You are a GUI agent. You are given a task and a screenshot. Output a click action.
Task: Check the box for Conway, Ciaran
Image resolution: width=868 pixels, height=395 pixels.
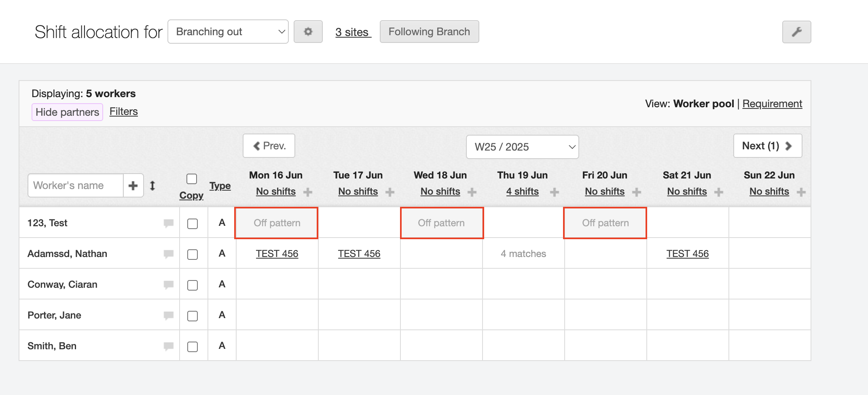pos(193,285)
